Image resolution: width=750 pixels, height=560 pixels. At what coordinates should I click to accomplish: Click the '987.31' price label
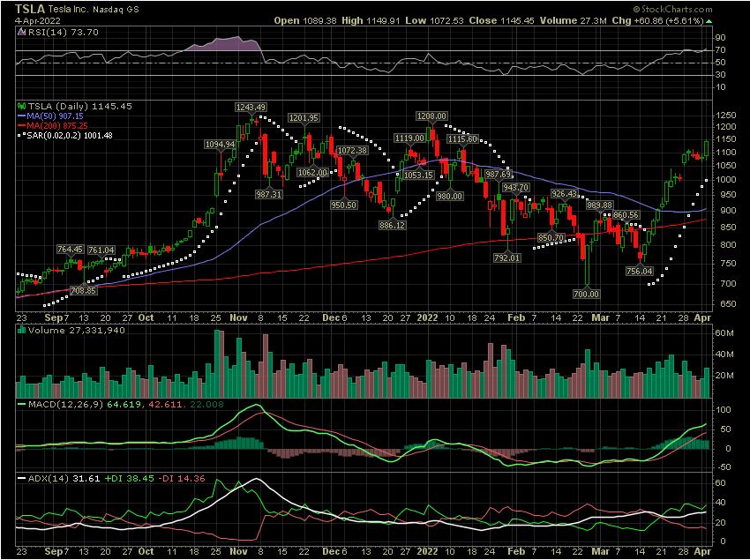[x=268, y=194]
